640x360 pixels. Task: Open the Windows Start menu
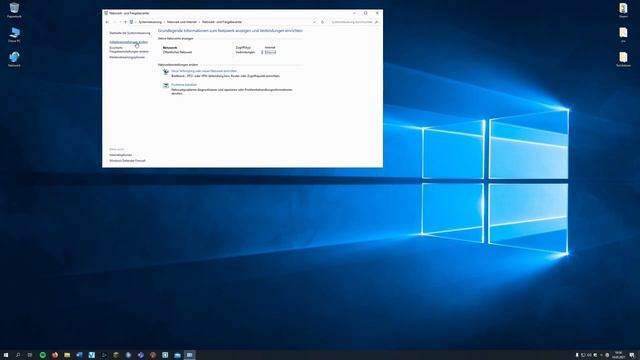click(6, 355)
